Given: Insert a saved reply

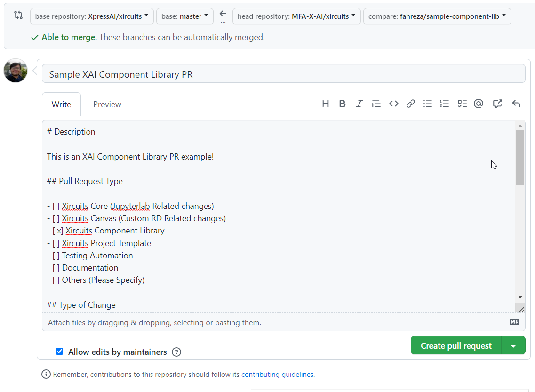Looking at the screenshot, I should pyautogui.click(x=516, y=104).
